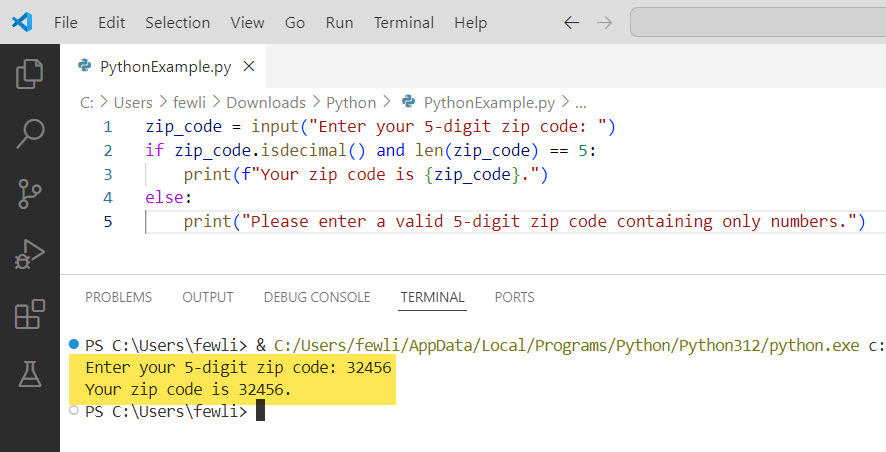
Task: Open the Go menu
Action: [294, 23]
